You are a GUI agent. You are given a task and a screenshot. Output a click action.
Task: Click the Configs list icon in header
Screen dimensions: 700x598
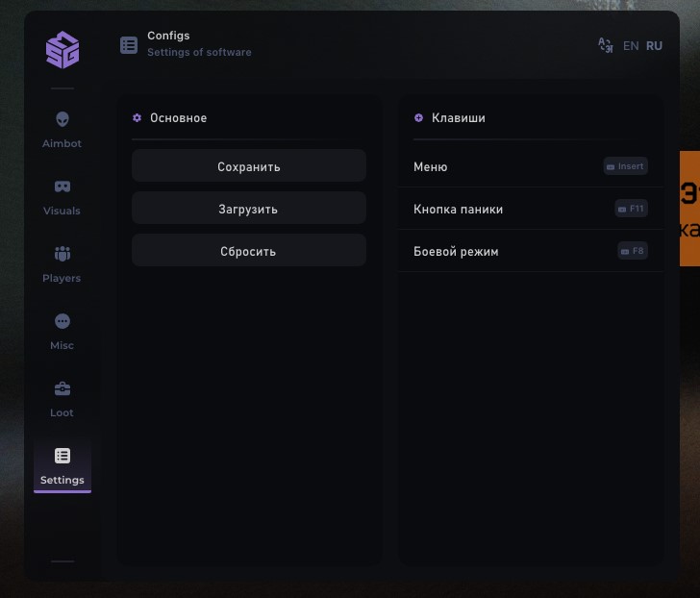tap(129, 45)
